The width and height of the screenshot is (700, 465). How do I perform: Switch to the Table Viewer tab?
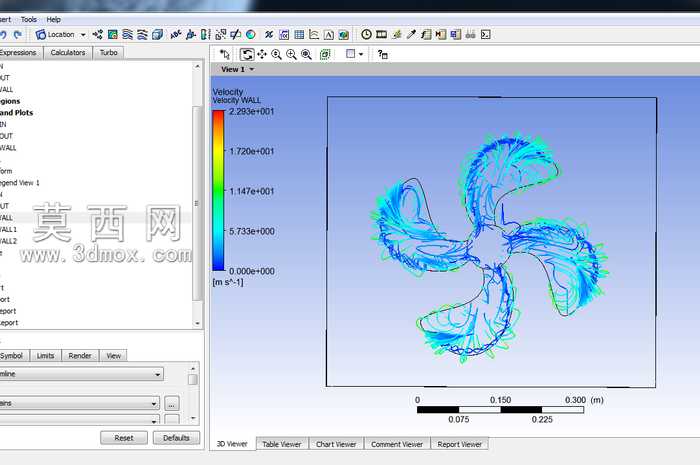282,444
